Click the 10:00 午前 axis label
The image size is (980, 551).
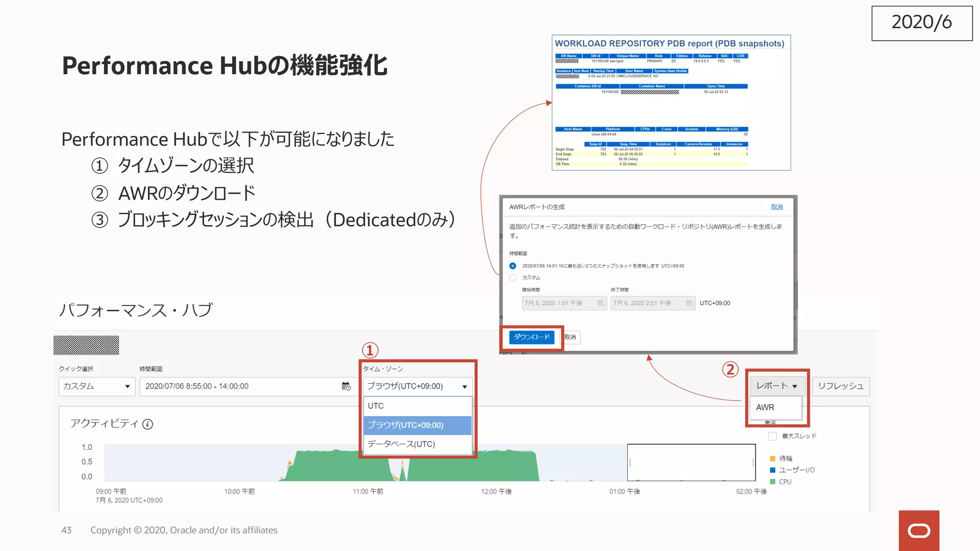[x=239, y=492]
